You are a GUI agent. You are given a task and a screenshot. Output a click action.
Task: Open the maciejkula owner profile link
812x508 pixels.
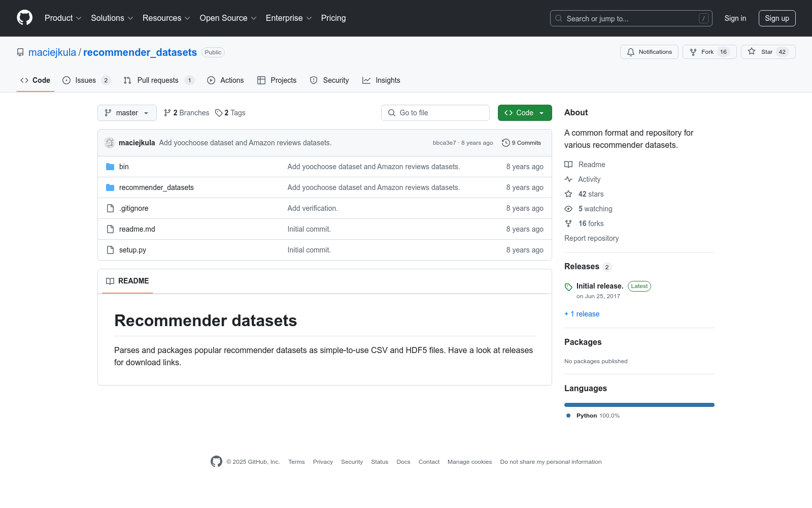coord(52,52)
